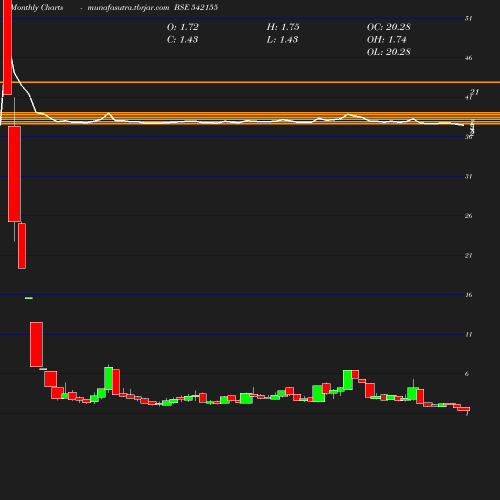Click the price axis label 46

pos(469,58)
